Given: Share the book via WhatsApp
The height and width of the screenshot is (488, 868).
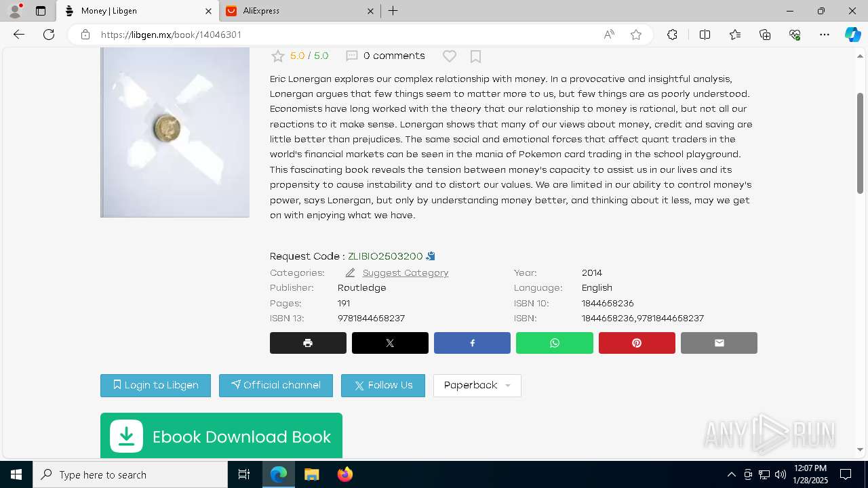Looking at the screenshot, I should click(555, 343).
